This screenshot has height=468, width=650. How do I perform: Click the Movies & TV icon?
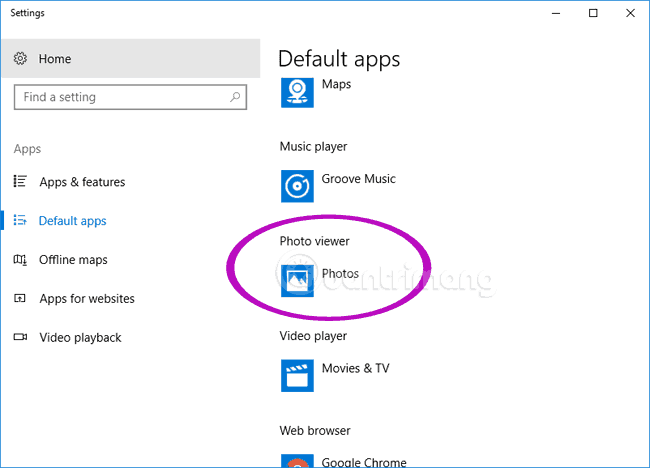pos(297,376)
